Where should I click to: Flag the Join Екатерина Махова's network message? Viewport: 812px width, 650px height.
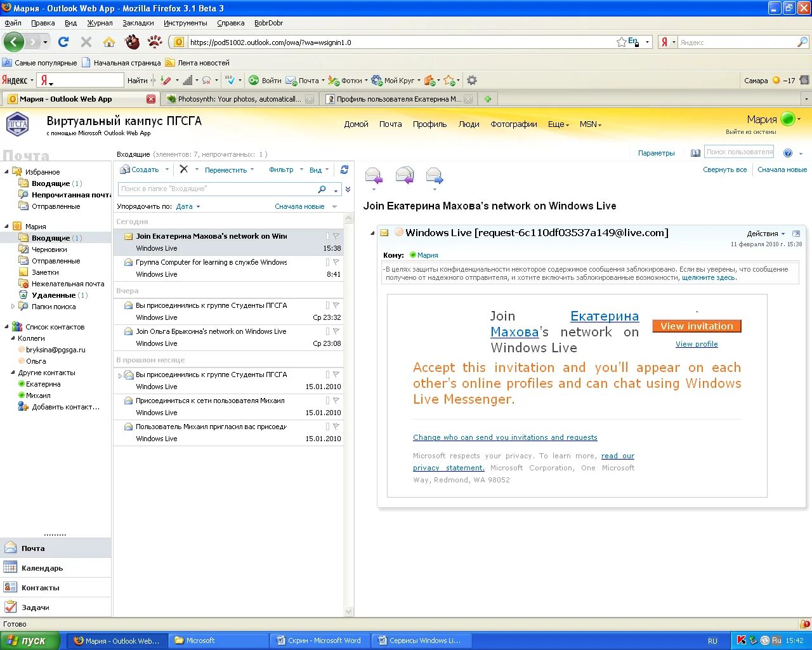[x=336, y=236]
